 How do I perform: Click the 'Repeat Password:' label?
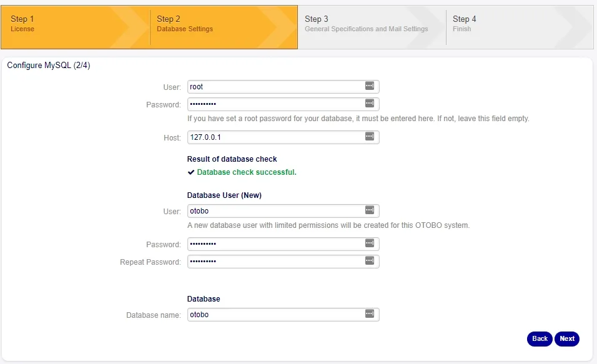click(x=150, y=262)
